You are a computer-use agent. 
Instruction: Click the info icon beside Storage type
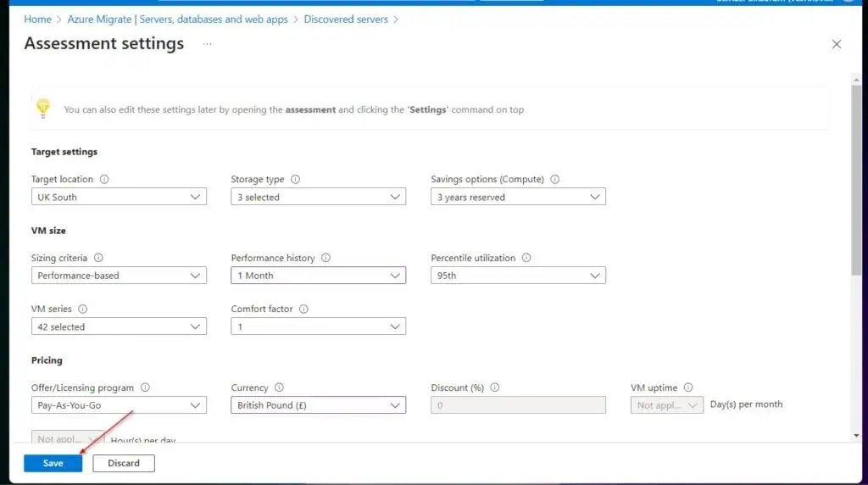point(296,180)
